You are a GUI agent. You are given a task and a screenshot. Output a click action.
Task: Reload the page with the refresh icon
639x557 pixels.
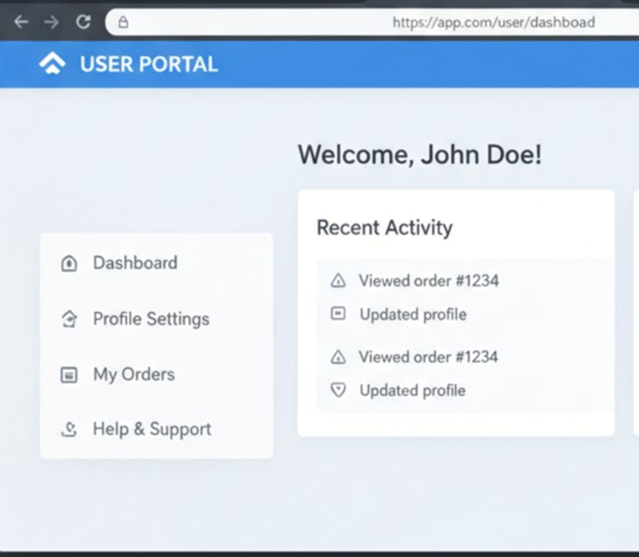click(83, 21)
